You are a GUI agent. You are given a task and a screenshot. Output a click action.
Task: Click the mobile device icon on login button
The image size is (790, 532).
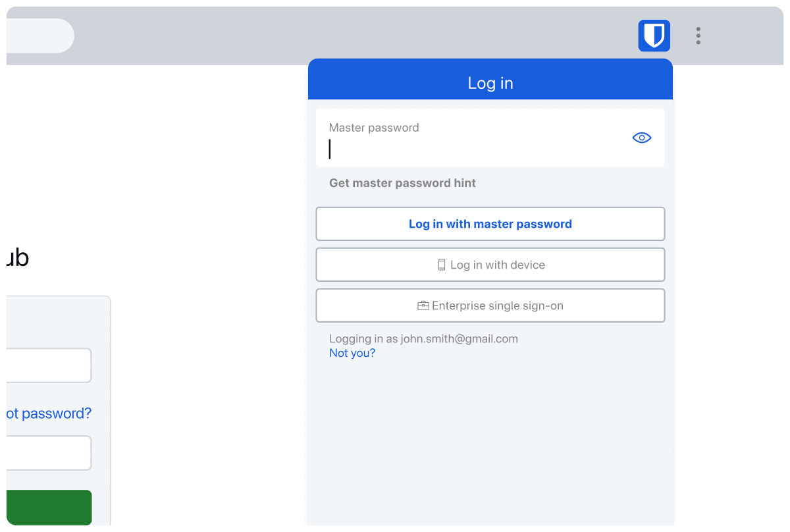[442, 265]
